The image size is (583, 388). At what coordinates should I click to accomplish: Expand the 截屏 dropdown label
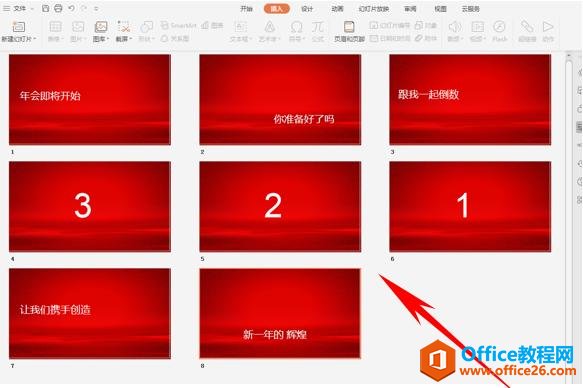[x=124, y=39]
